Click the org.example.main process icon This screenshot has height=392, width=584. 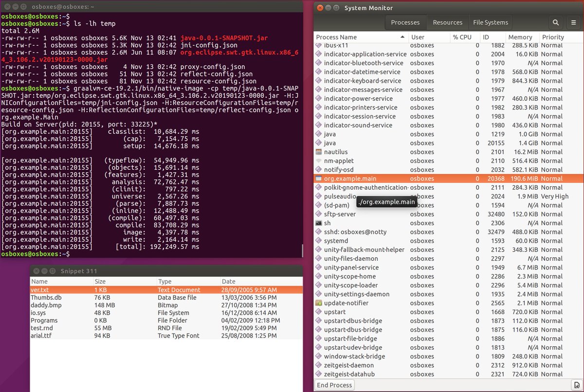[x=319, y=178]
